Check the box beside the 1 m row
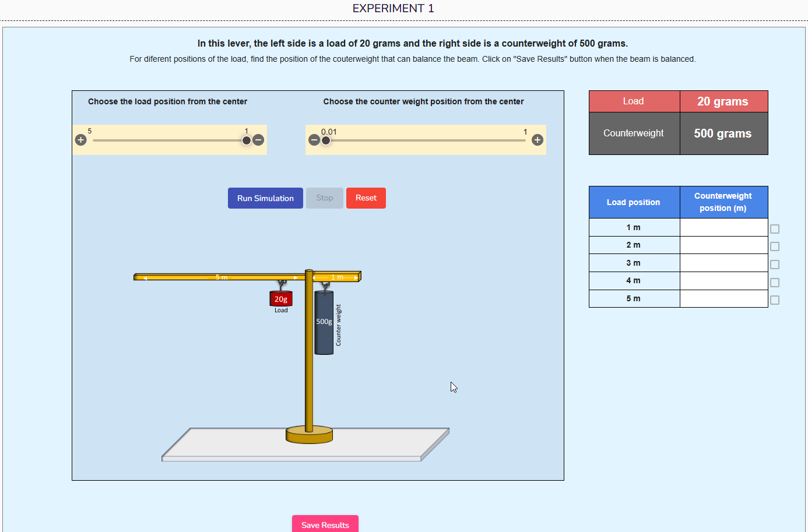The image size is (808, 532). pos(775,229)
